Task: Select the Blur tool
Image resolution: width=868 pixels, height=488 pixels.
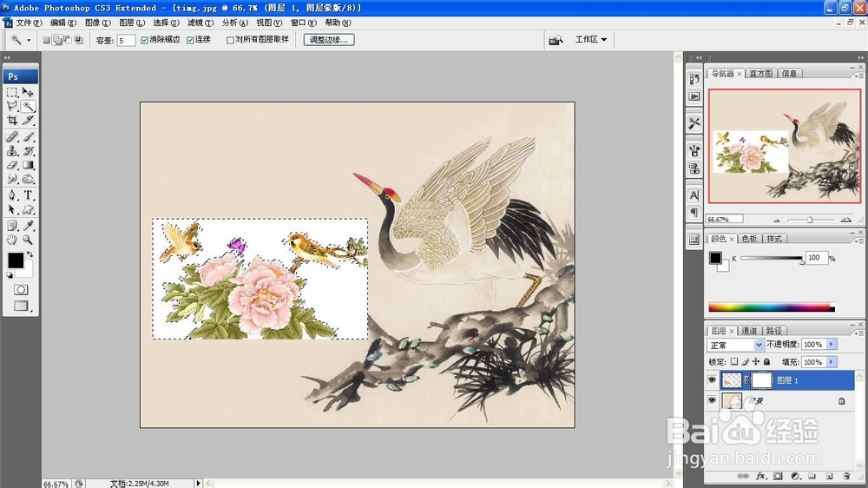Action: 12,179
